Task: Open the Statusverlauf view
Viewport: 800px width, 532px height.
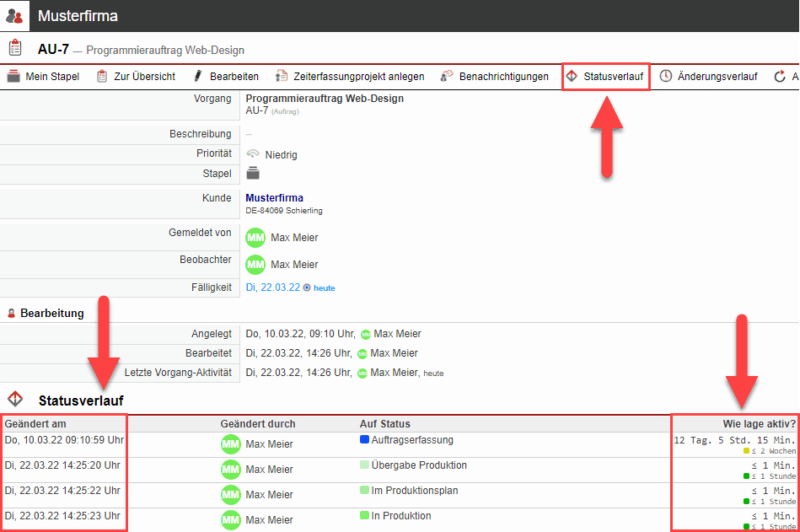Action: [605, 77]
